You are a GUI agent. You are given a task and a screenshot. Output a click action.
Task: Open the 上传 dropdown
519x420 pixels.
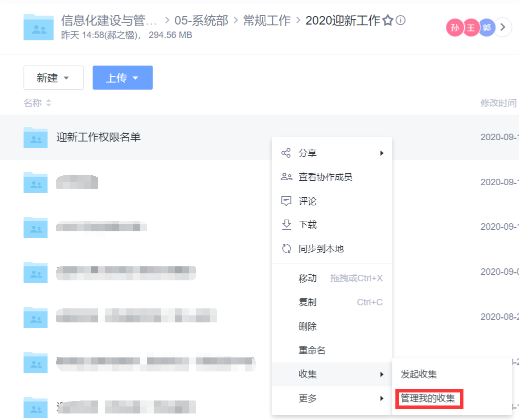point(122,78)
